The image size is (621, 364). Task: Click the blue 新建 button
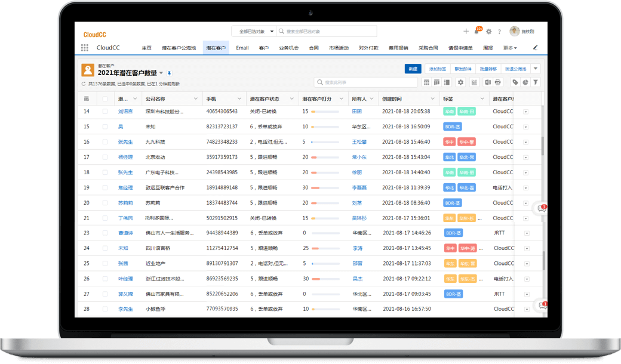click(x=413, y=69)
